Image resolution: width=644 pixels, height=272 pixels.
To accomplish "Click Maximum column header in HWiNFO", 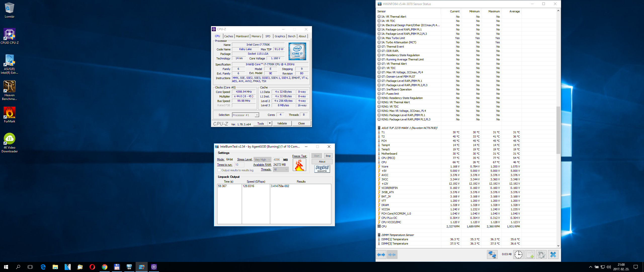I will (x=491, y=11).
